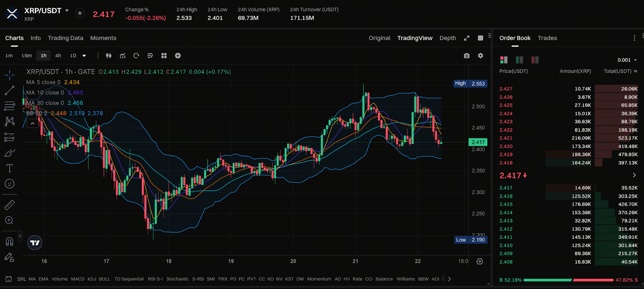Pick the ruler measure tool
Viewport: 644px width, 289px height.
click(9, 205)
